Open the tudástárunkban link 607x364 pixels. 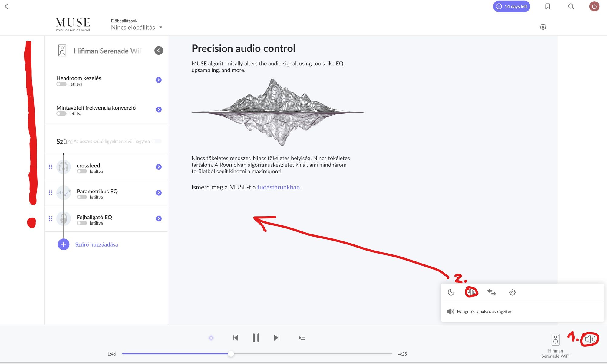[279, 187]
